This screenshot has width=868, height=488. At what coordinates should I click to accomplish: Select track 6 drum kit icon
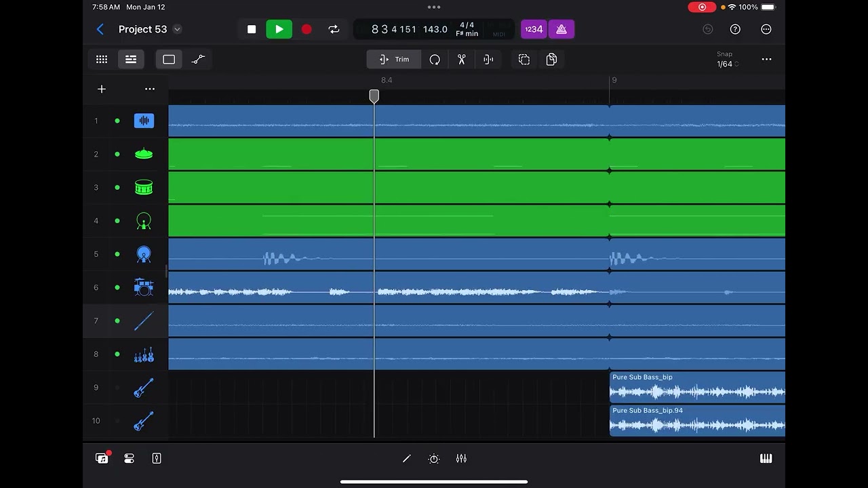(144, 287)
